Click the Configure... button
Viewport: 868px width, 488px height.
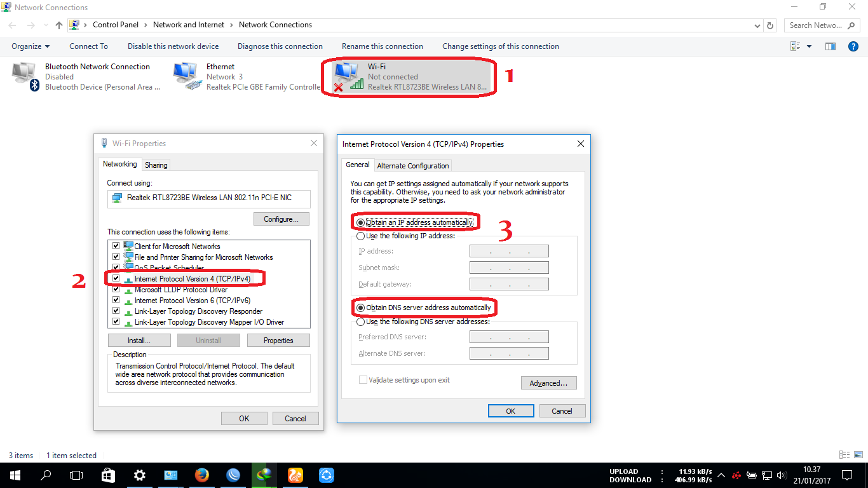(281, 219)
